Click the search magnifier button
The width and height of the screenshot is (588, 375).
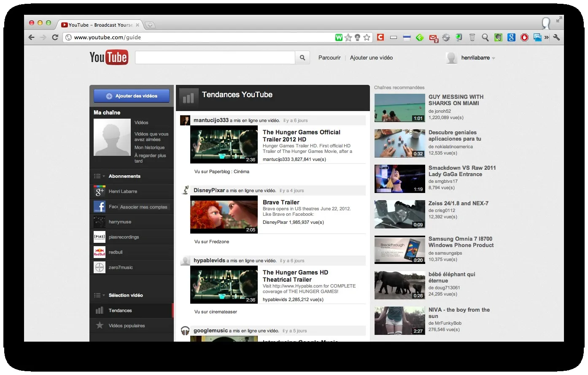[302, 58]
